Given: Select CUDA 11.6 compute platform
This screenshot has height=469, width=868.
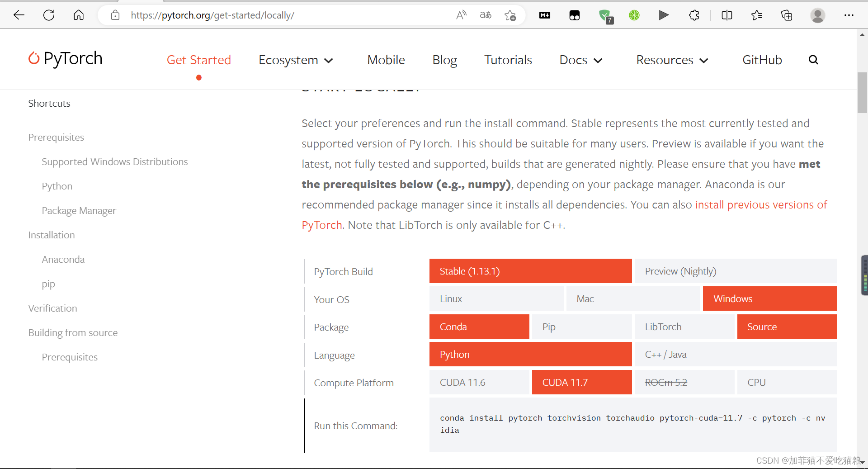Looking at the screenshot, I should [479, 382].
